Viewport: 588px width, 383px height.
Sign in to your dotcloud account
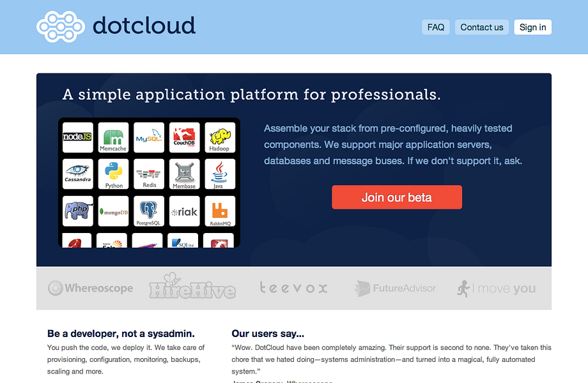[x=532, y=27]
